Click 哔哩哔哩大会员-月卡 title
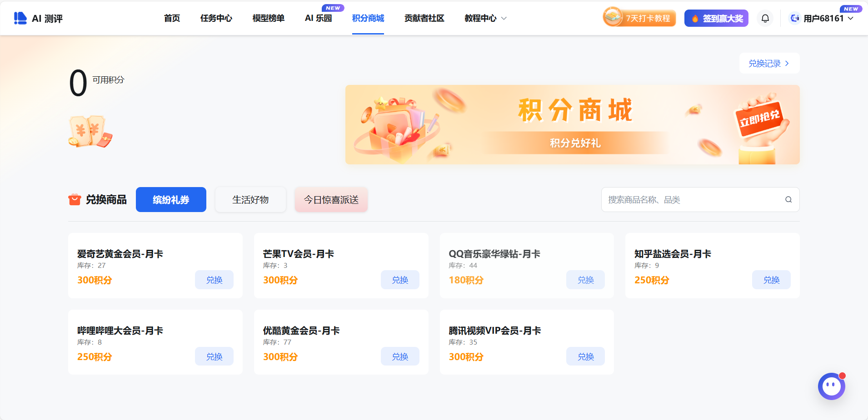 pyautogui.click(x=120, y=331)
